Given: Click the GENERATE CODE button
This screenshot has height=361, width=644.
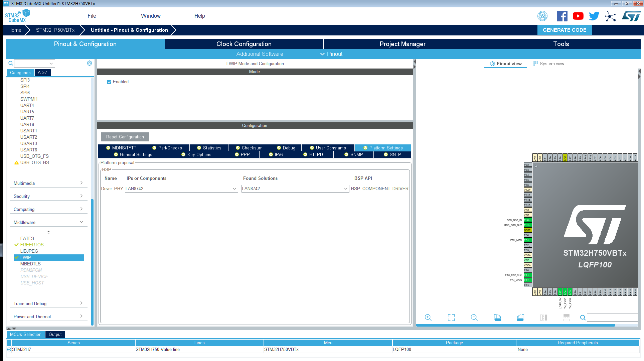Looking at the screenshot, I should [565, 30].
